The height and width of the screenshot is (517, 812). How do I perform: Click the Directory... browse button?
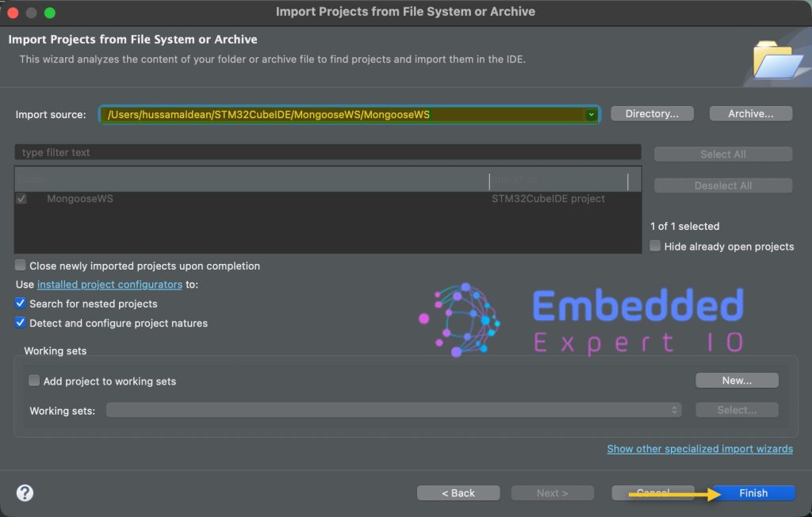tap(652, 114)
